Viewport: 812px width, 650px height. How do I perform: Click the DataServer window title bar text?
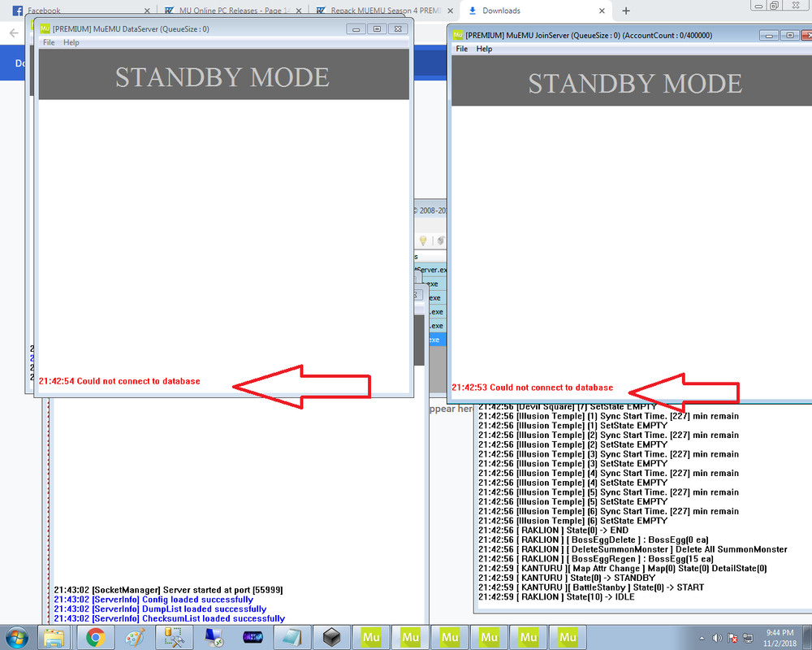point(131,29)
